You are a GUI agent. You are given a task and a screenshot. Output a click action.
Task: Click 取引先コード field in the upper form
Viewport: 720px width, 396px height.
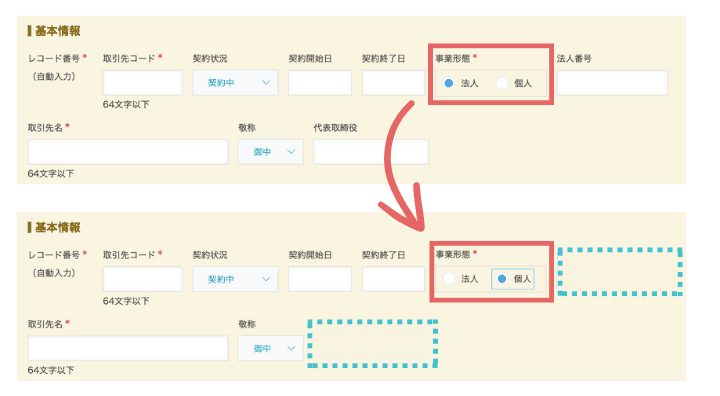coord(143,83)
